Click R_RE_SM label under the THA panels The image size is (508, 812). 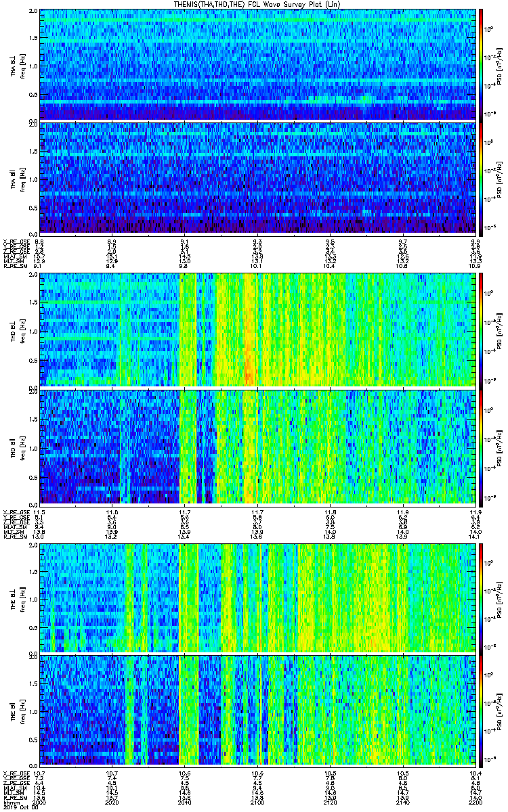tap(15, 266)
